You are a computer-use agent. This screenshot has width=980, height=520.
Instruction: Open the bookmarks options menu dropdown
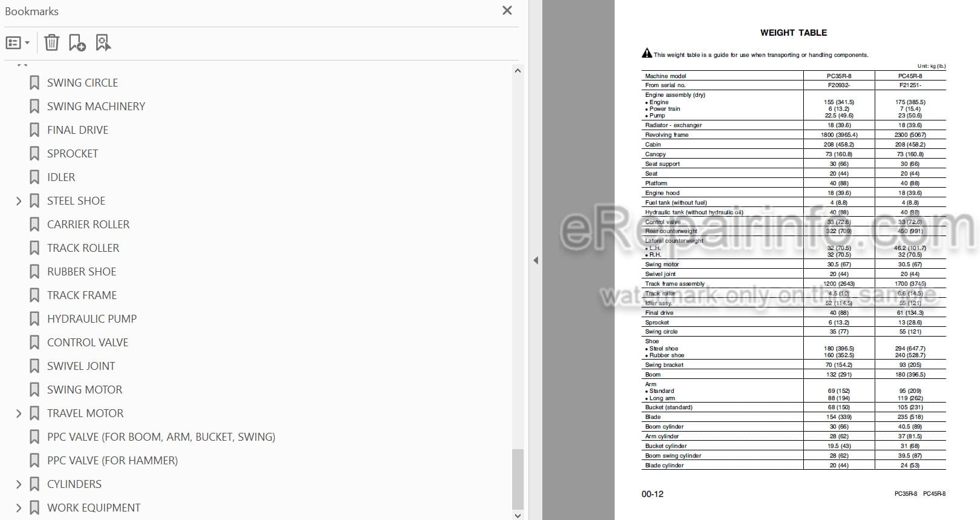click(x=18, y=43)
